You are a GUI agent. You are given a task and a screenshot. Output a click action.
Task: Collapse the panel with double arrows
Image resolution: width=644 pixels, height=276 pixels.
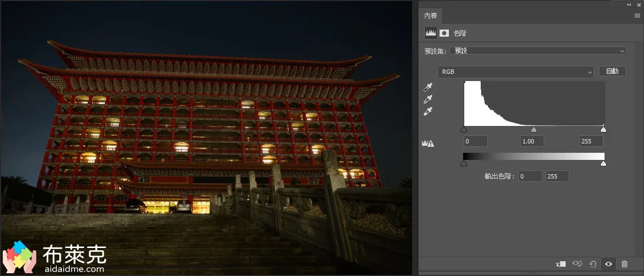629,4
